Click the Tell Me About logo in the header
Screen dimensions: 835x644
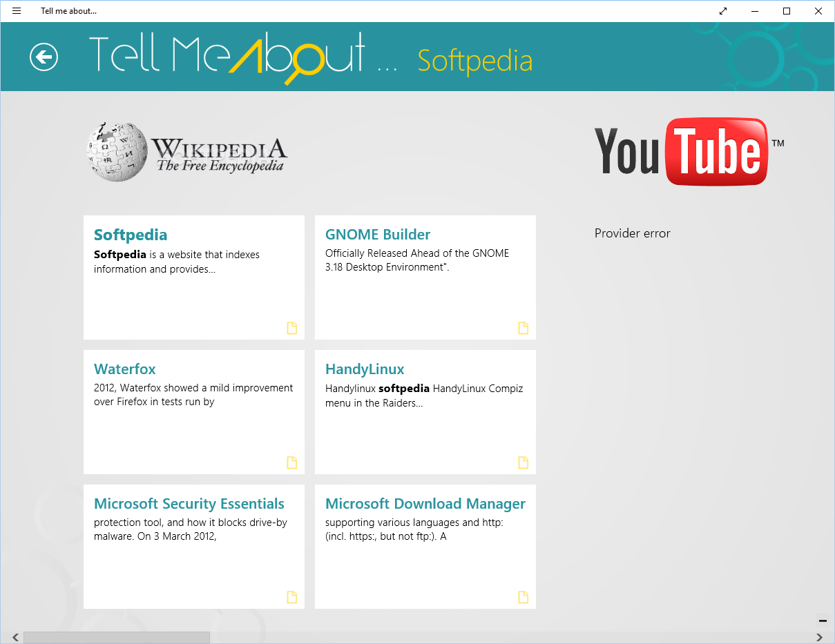pos(243,58)
